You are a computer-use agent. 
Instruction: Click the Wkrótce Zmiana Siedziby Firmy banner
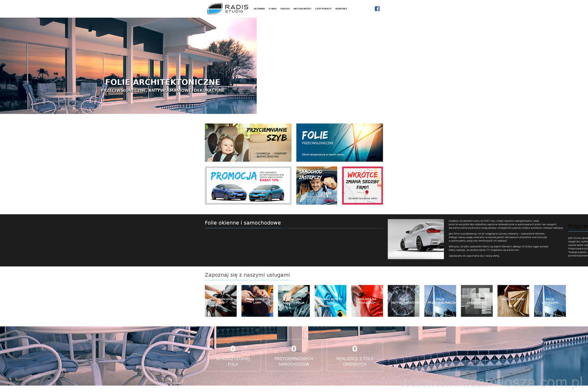tap(362, 186)
